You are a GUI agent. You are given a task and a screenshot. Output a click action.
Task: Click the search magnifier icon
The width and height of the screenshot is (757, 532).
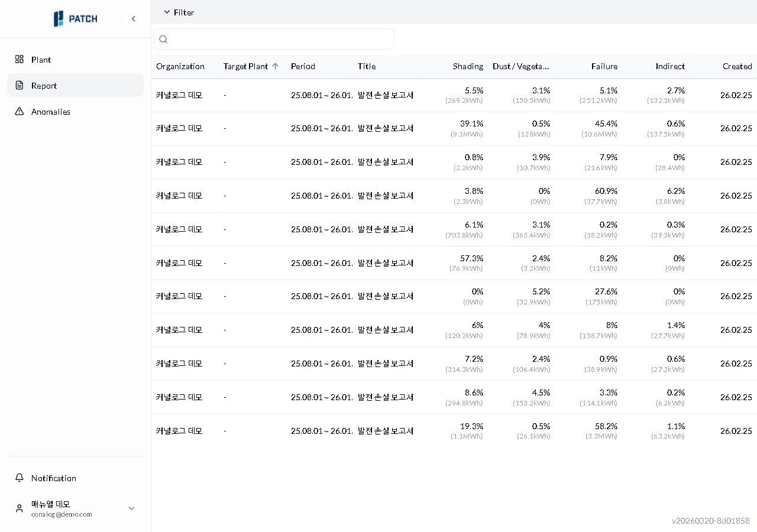[164, 40]
